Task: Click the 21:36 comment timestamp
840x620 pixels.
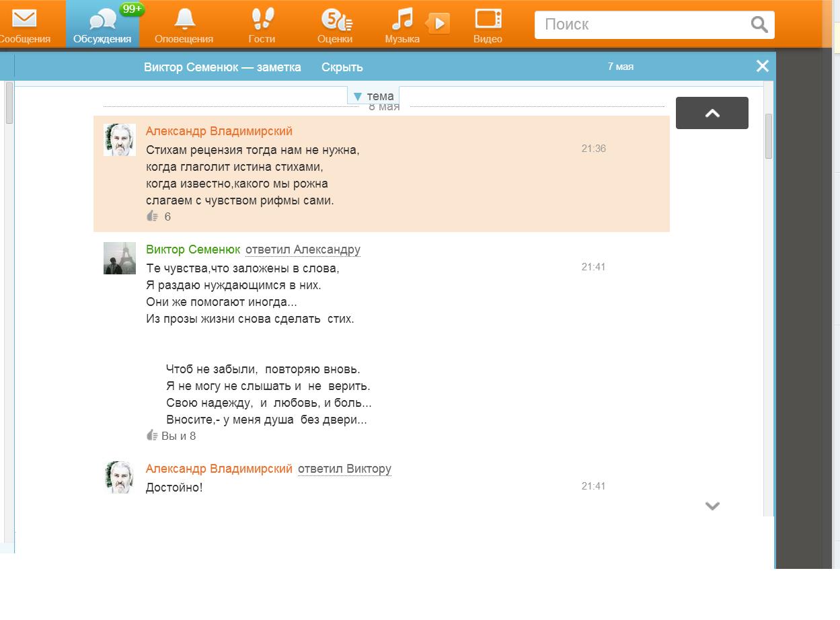Action: point(594,149)
